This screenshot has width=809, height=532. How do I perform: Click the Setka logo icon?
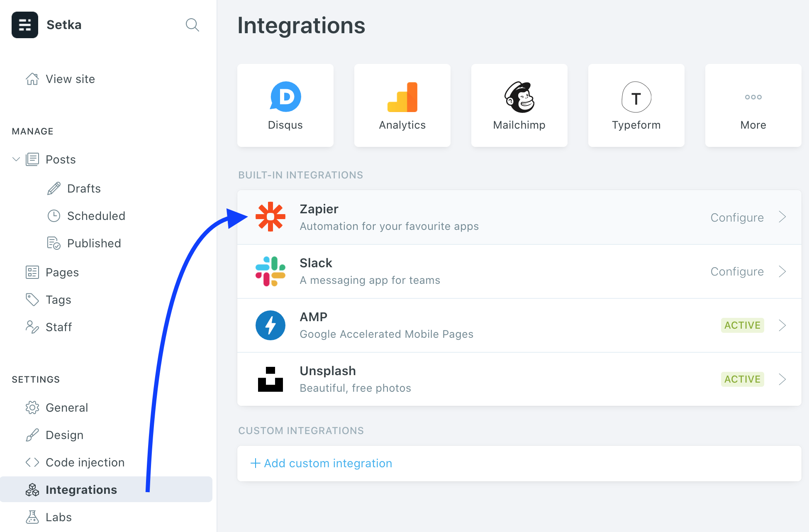[25, 25]
